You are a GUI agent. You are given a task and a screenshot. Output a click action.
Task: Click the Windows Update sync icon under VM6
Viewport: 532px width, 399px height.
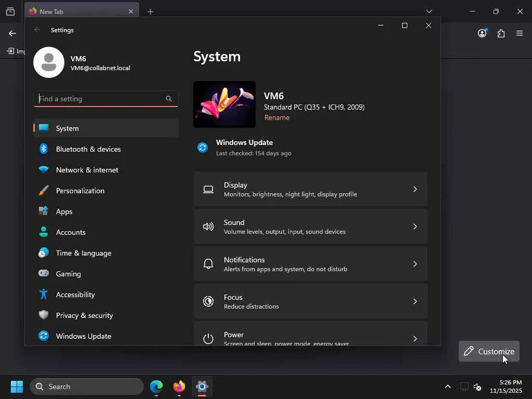coord(203,148)
